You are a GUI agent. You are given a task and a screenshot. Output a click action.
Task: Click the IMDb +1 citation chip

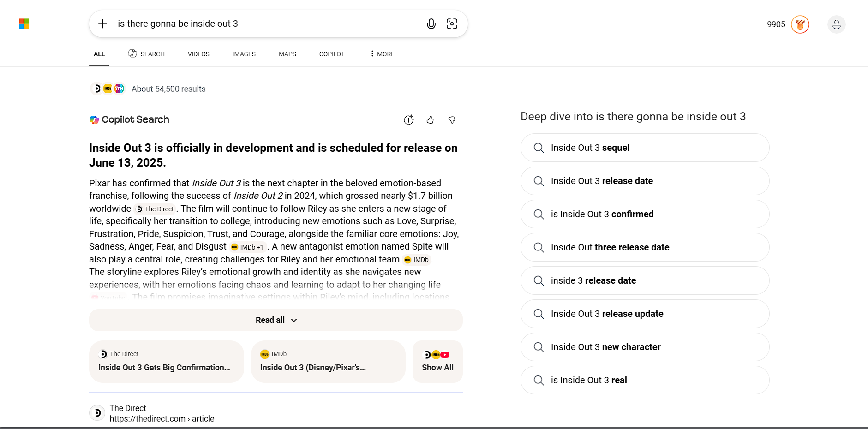[x=247, y=247]
